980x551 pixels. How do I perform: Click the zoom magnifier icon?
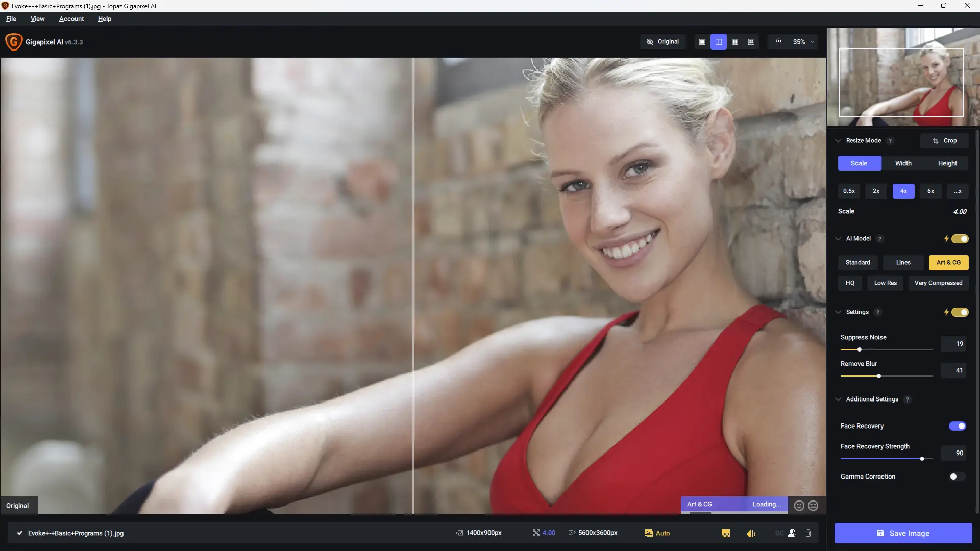click(x=779, y=42)
